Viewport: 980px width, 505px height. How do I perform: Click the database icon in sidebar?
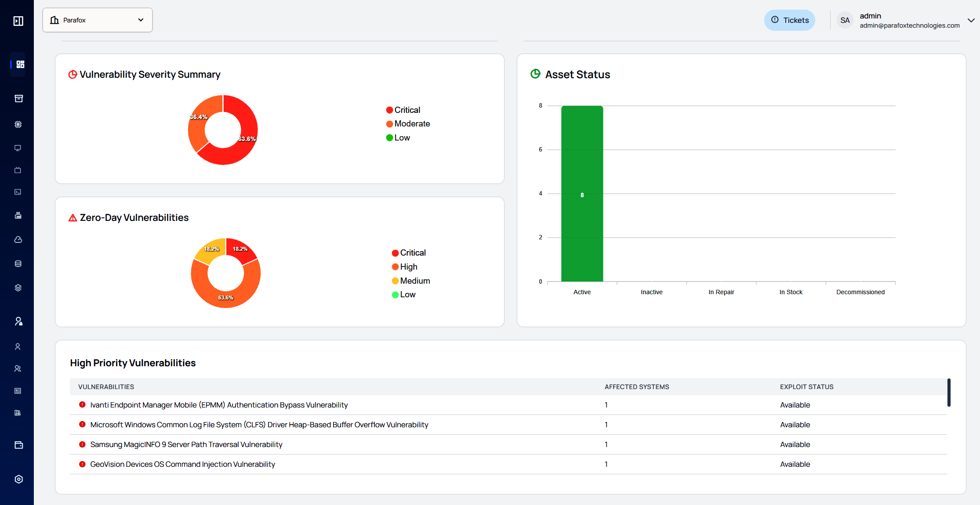click(18, 263)
